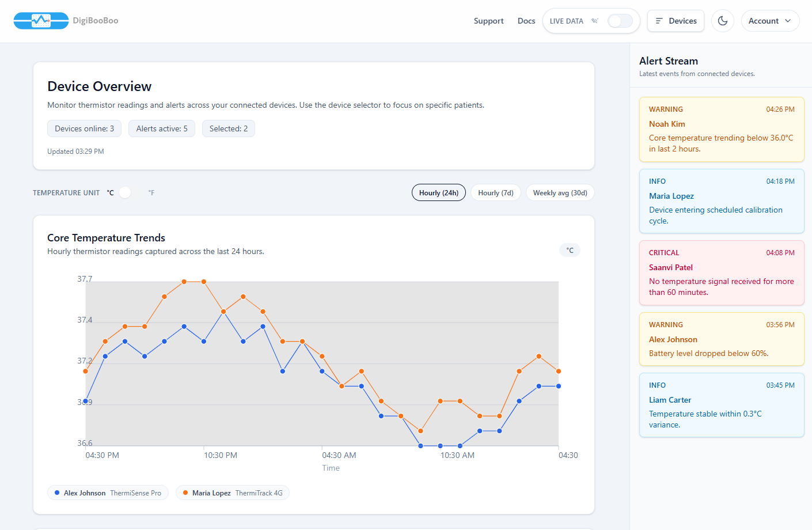Toggle dark mode with the moon icon
The image size is (812, 530).
click(722, 20)
